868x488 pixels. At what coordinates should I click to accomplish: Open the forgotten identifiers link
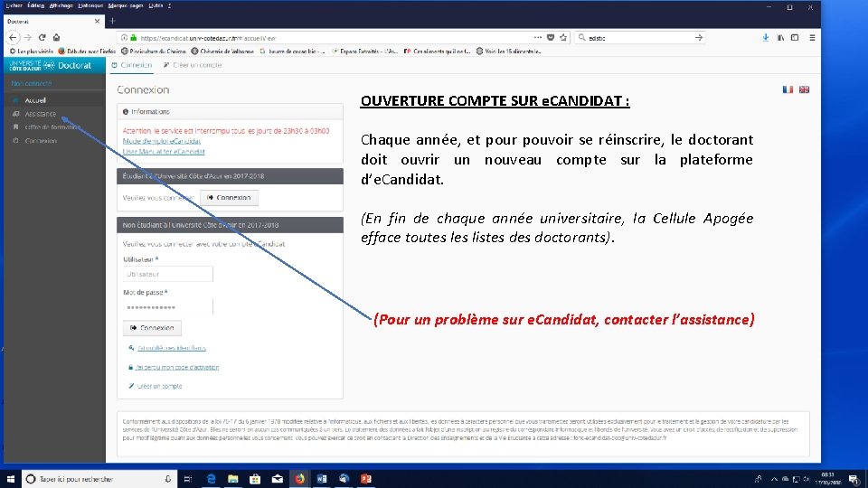click(172, 348)
